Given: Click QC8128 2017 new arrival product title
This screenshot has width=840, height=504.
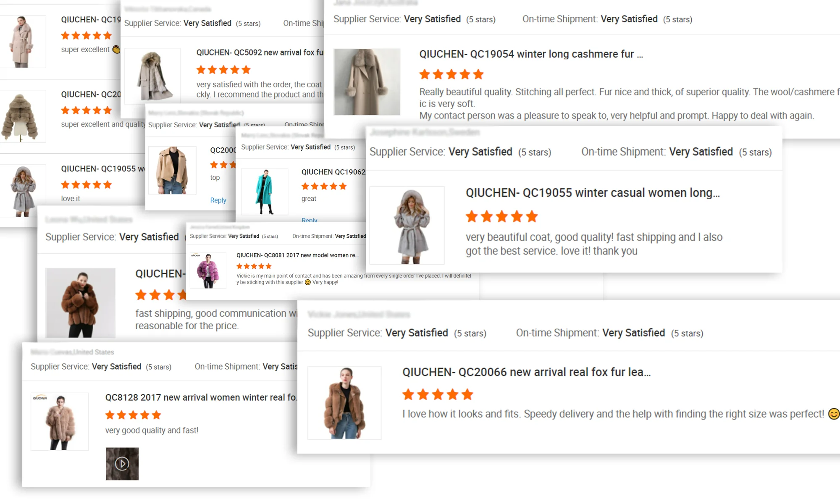Looking at the screenshot, I should [201, 397].
